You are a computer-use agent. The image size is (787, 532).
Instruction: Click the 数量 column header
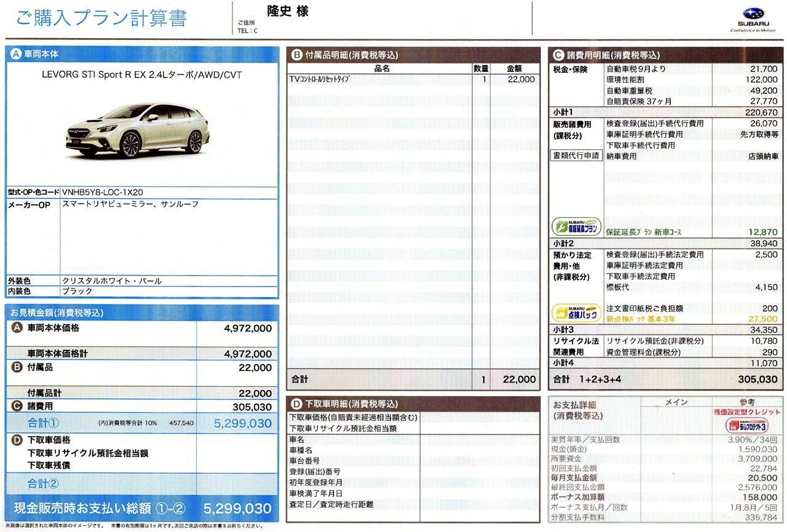coord(481,69)
